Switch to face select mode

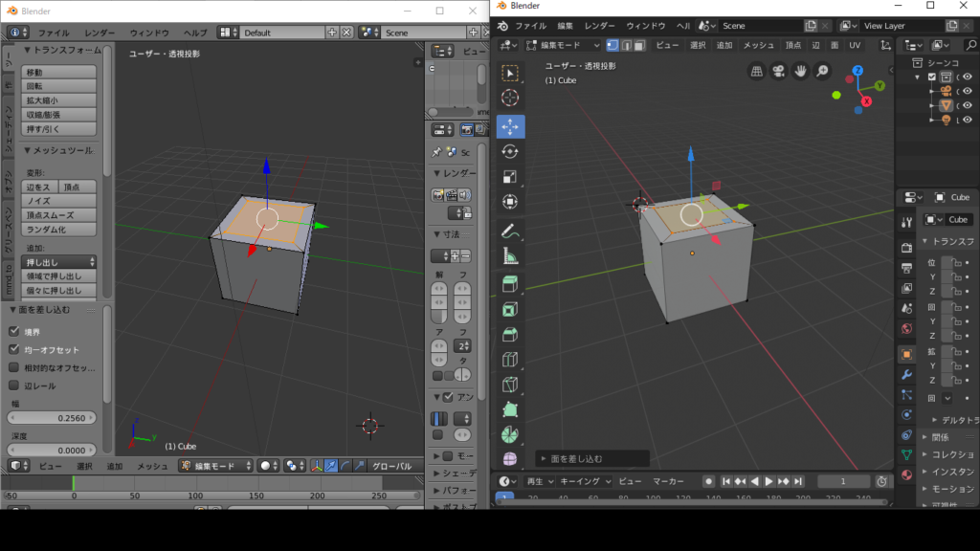(x=639, y=45)
